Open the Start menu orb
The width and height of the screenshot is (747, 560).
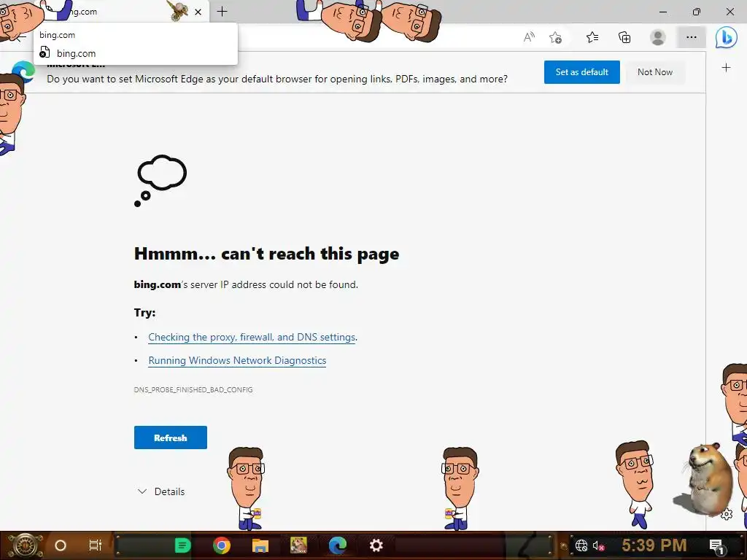[x=25, y=545]
